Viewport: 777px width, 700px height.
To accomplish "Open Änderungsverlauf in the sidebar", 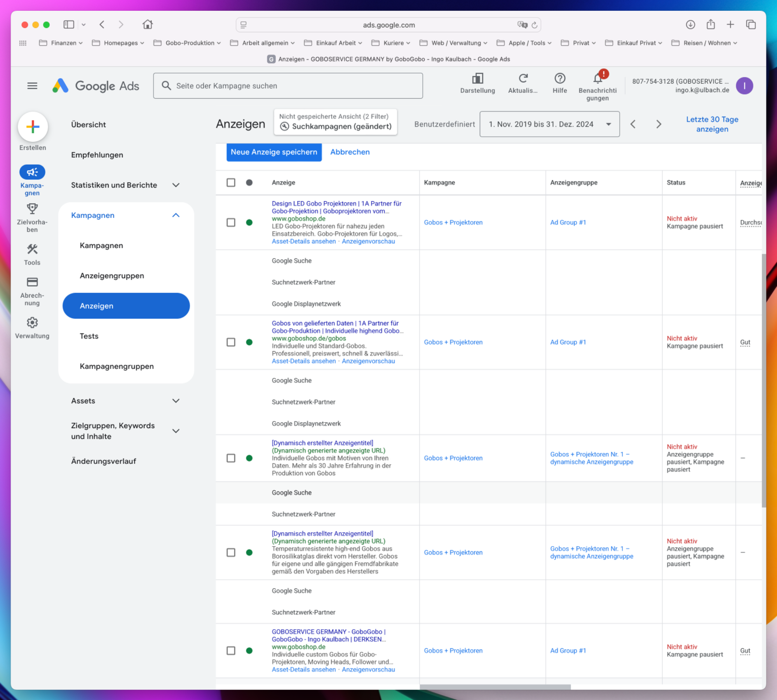I will click(x=104, y=461).
